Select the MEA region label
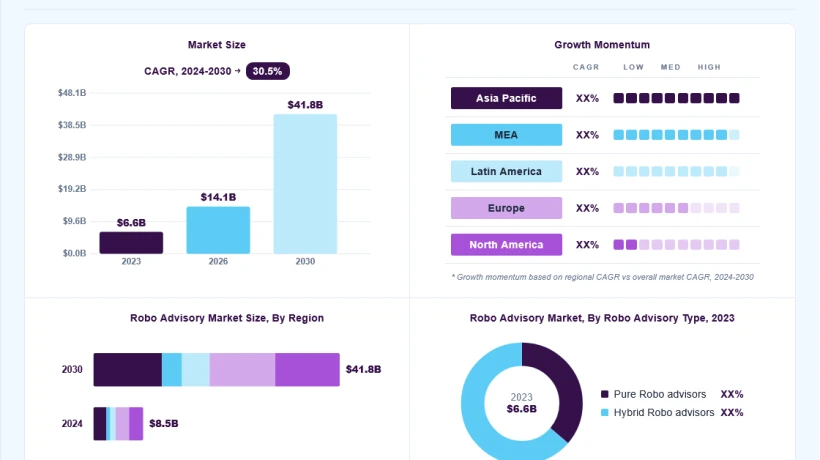The width and height of the screenshot is (820, 460). (506, 135)
